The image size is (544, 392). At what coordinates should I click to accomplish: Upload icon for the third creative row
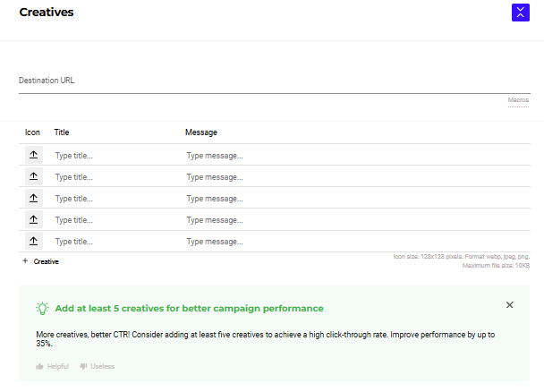pos(33,198)
